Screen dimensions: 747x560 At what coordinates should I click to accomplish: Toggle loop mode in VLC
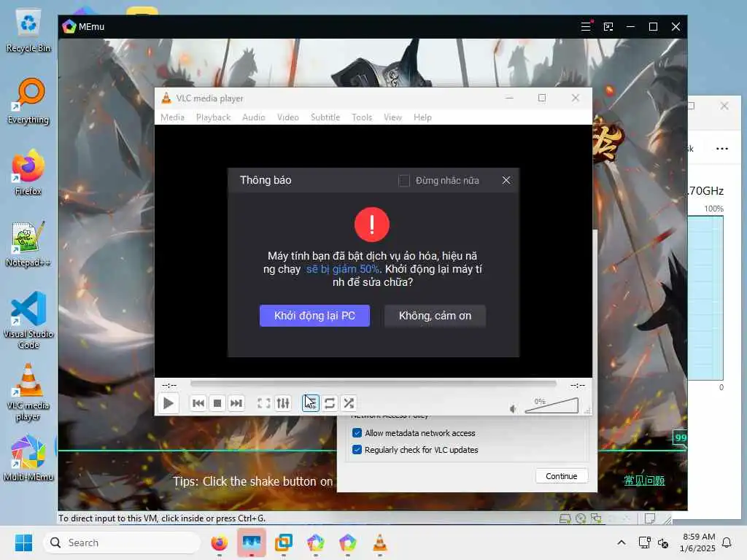(330, 403)
